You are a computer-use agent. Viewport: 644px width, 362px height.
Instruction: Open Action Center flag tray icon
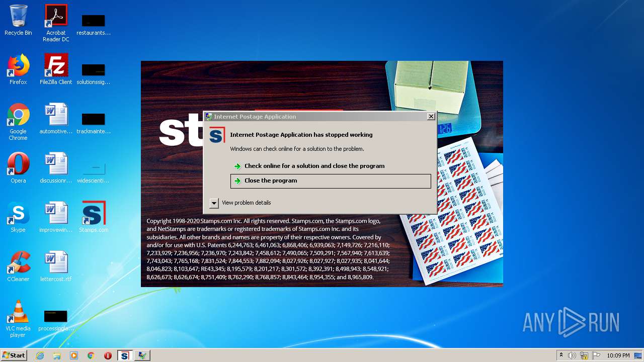click(x=596, y=355)
